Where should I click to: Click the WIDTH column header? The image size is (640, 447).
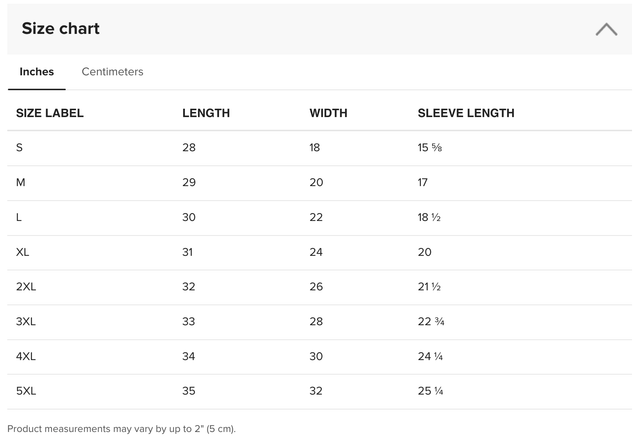click(328, 113)
